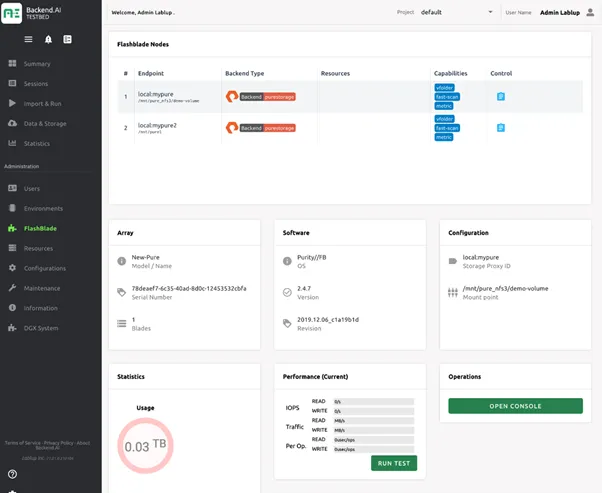This screenshot has height=493, width=602.
Task: Click the Sessions list icon
Action: click(x=12, y=83)
